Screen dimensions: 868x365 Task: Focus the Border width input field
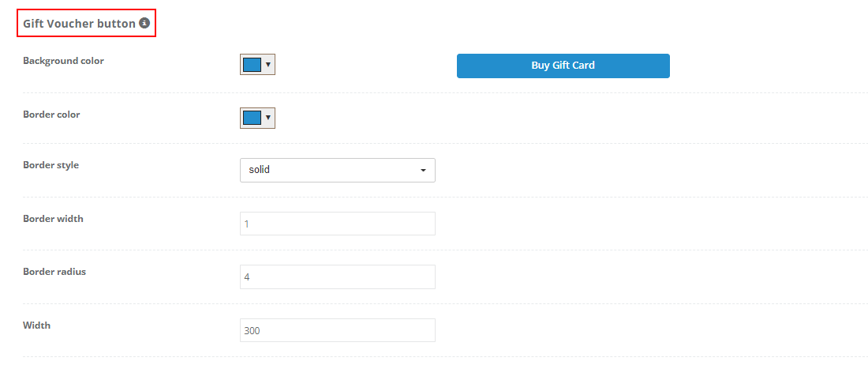338,224
